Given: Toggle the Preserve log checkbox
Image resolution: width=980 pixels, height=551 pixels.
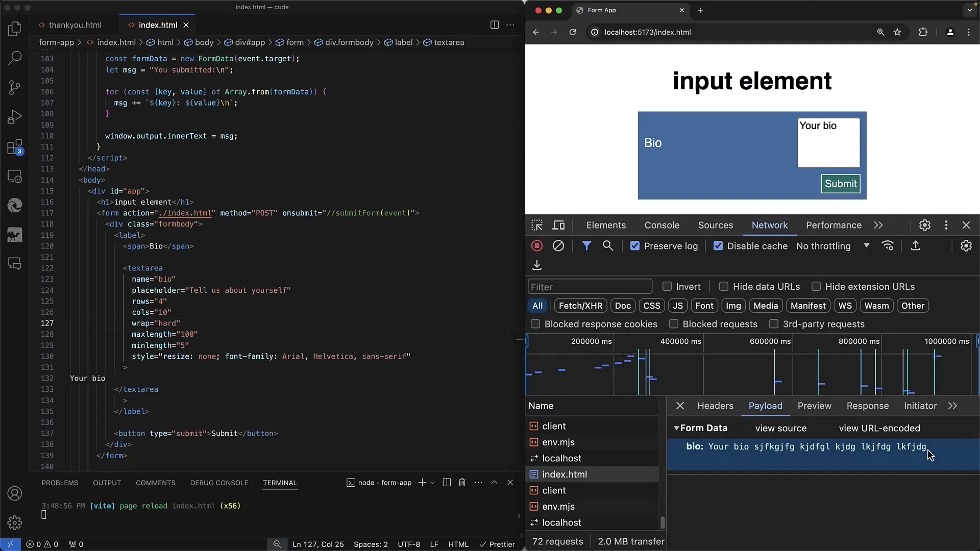Looking at the screenshot, I should pos(634,245).
